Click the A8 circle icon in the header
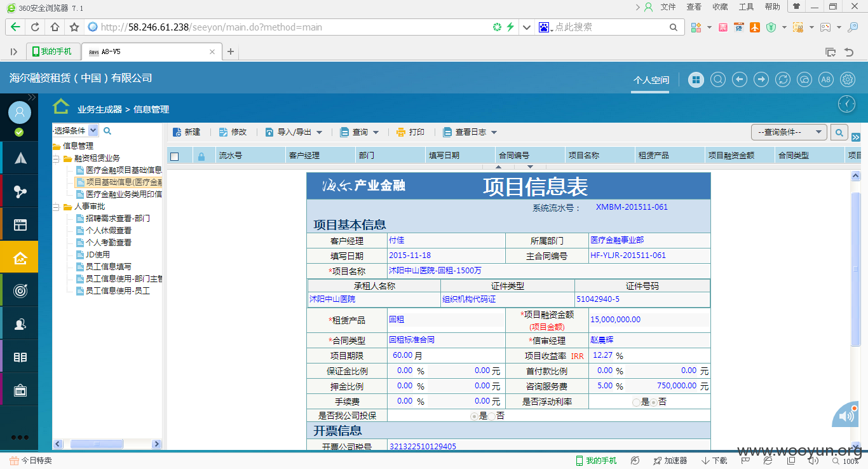The height and width of the screenshot is (469, 868). pyautogui.click(x=825, y=79)
